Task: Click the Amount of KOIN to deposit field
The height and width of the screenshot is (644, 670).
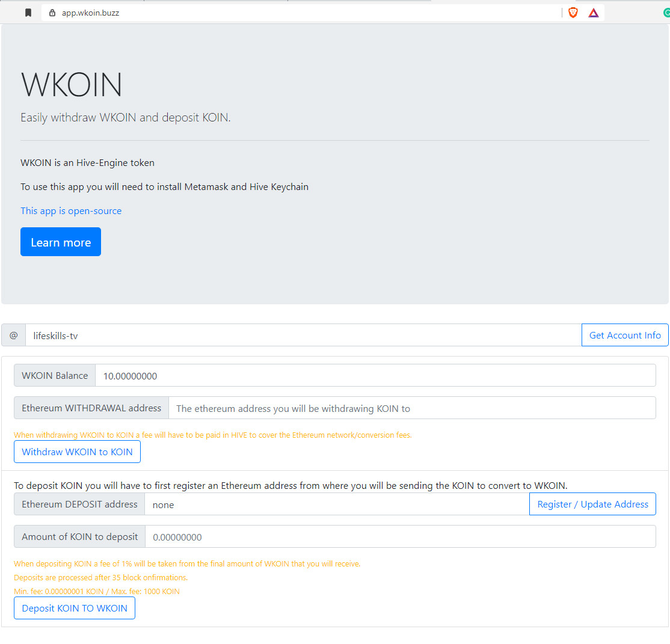Action: 401,537
